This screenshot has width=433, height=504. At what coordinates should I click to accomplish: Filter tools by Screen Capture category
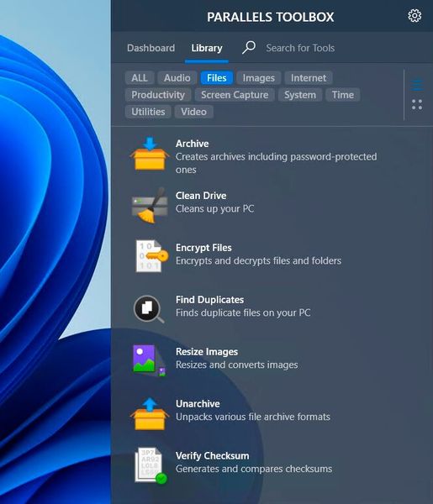235,95
